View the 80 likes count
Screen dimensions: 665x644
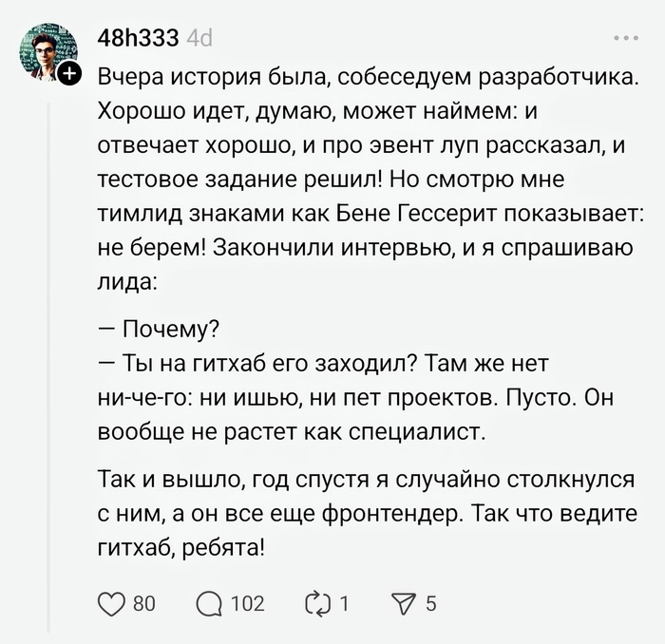[x=143, y=602]
